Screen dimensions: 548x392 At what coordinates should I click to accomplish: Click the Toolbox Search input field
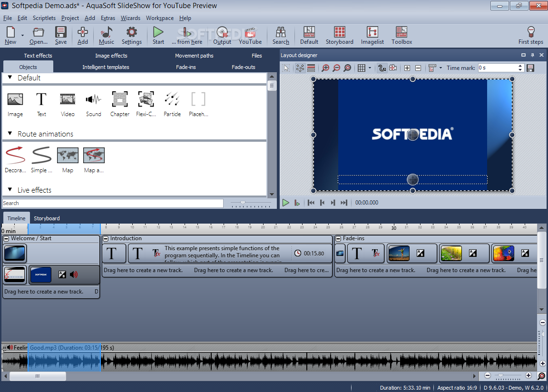point(113,203)
